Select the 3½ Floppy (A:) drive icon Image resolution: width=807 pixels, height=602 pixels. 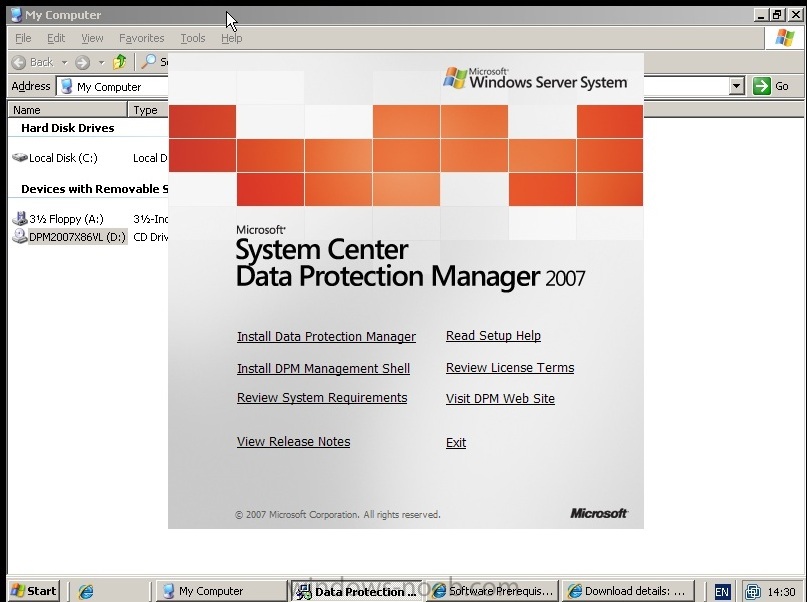coord(20,219)
